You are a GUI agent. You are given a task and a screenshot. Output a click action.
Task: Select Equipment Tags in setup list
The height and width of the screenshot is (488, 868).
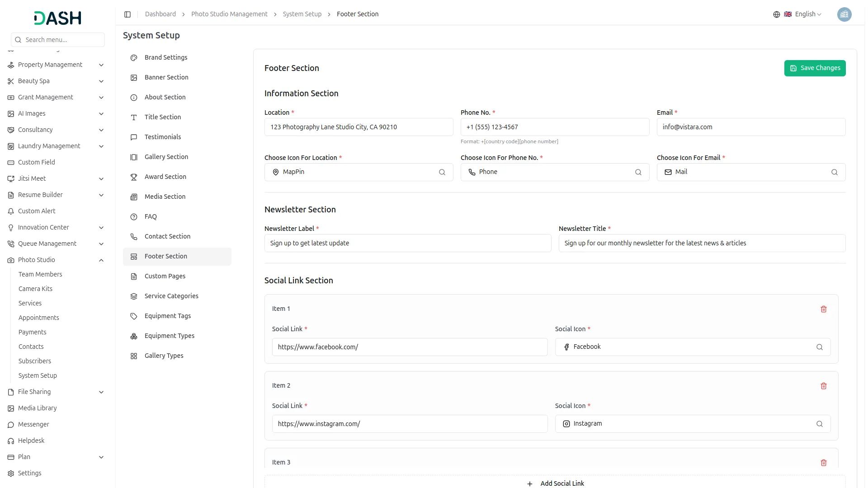pos(168,316)
